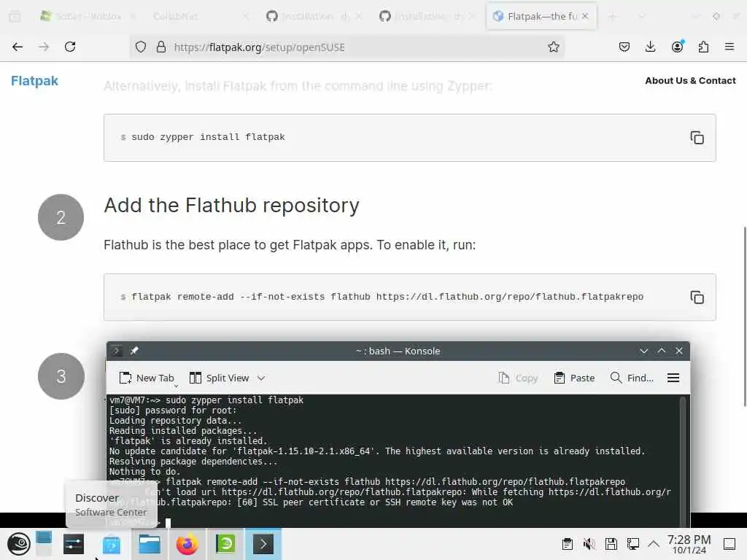Launch Discover Software Center from the taskbar

tap(111, 544)
